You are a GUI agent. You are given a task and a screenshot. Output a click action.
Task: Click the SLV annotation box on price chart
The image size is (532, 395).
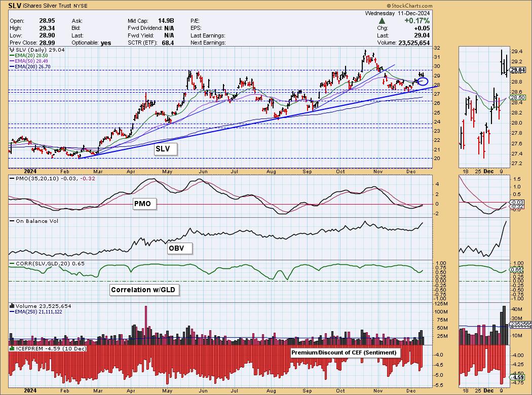[166, 149]
